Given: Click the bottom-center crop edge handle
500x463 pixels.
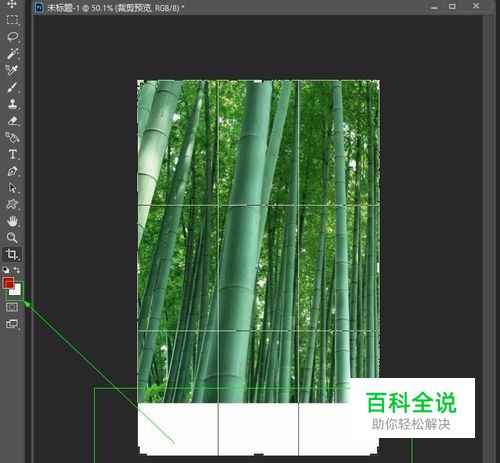Looking at the screenshot, I should (x=259, y=454).
